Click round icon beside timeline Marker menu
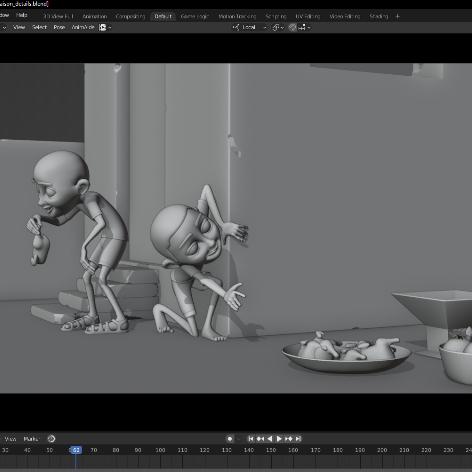The width and height of the screenshot is (472, 472). (x=51, y=439)
